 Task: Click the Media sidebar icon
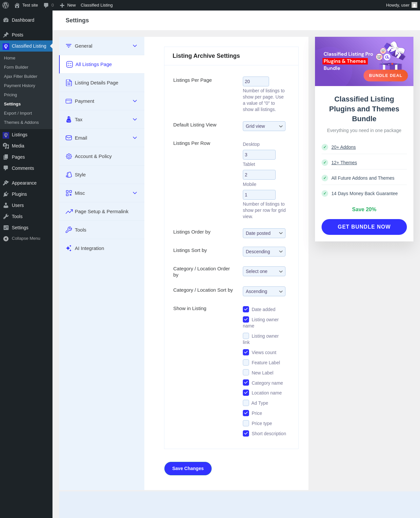(6, 146)
